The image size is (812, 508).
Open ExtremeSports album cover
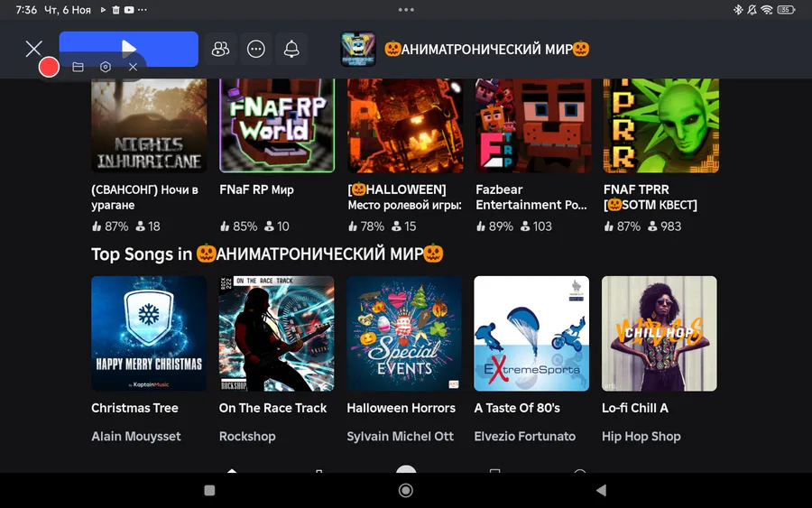click(531, 334)
